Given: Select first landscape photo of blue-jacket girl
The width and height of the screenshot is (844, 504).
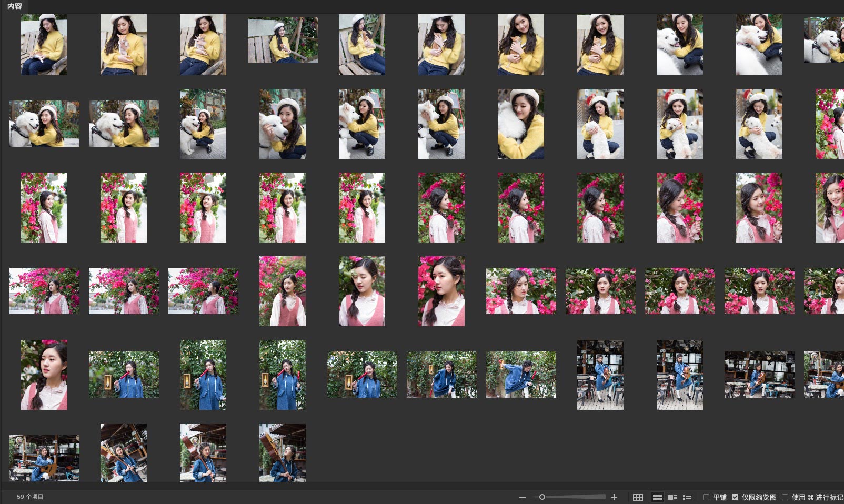Looking at the screenshot, I should 124,375.
